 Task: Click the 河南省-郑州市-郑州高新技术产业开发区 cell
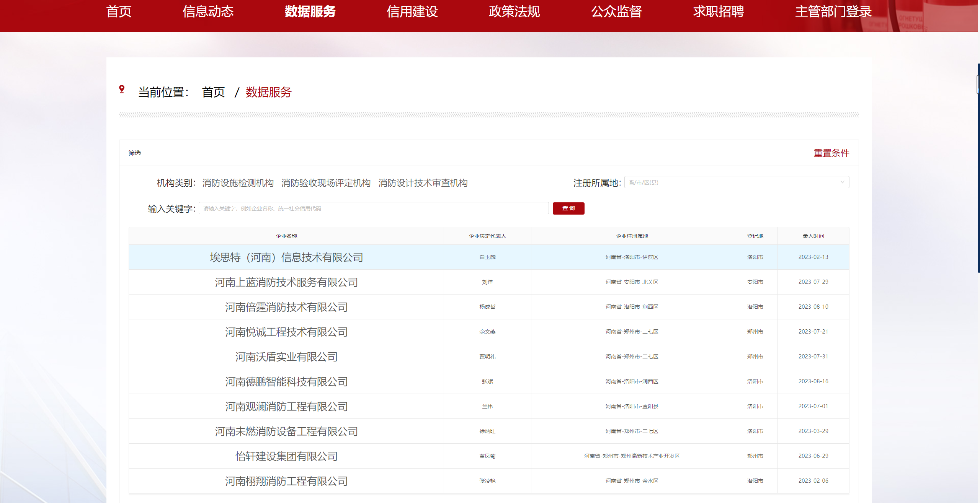click(632, 456)
